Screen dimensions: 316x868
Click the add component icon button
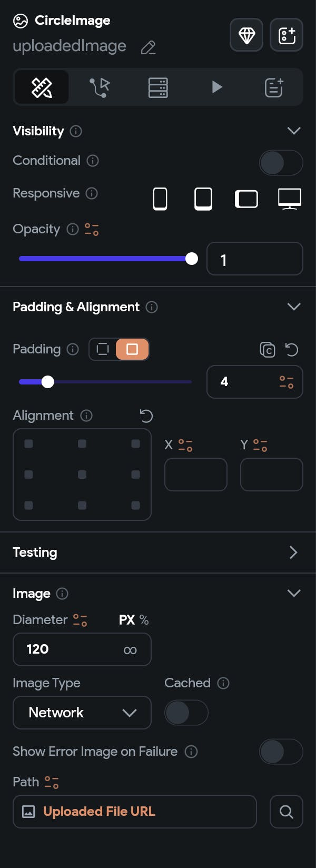[287, 35]
